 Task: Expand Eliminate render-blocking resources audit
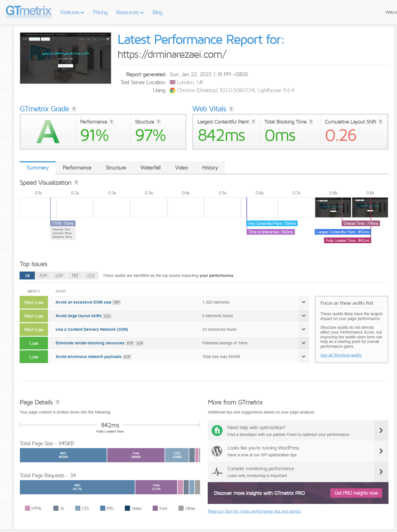(304, 343)
